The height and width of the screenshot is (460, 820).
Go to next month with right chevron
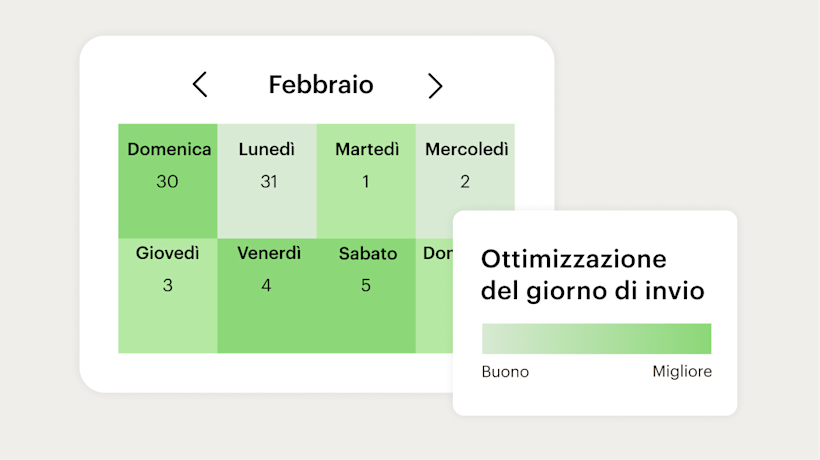click(x=434, y=86)
